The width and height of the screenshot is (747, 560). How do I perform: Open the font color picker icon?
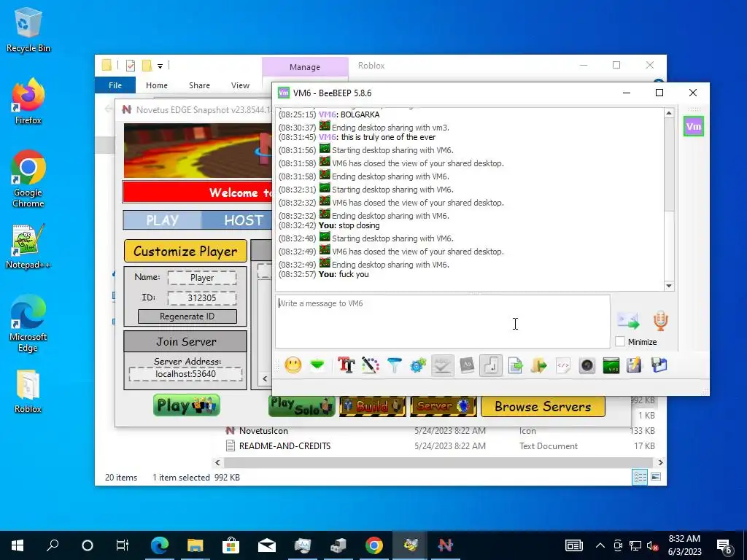point(370,365)
